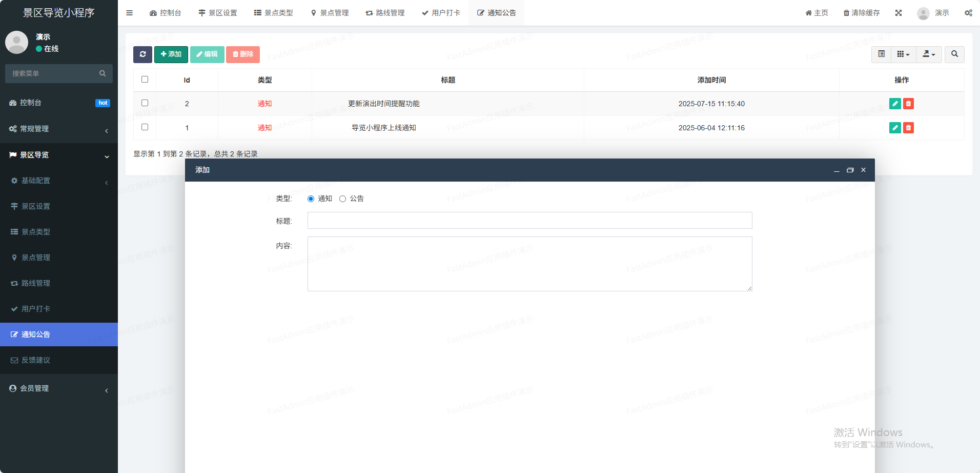This screenshot has height=473, width=980.
Task: Check the checkbox for row Id 2
Action: point(145,103)
